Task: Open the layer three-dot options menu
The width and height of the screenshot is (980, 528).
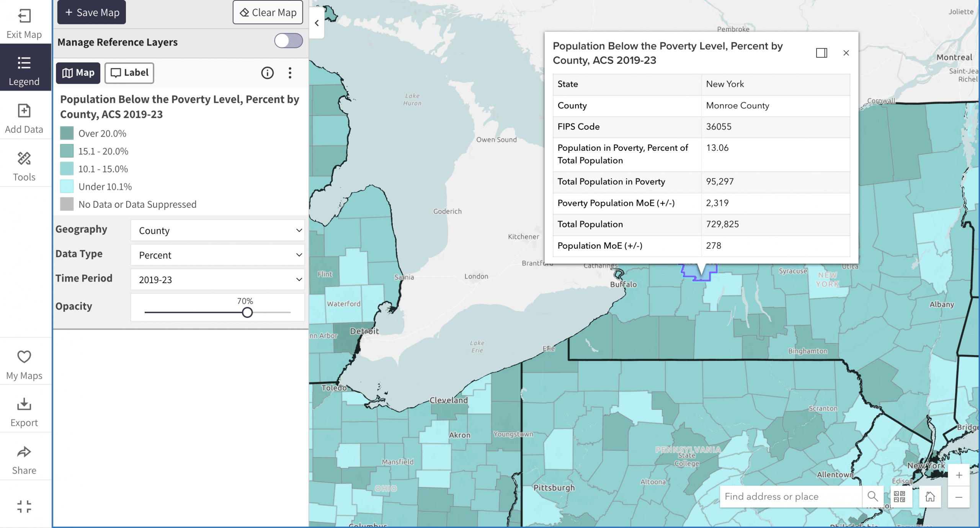Action: tap(290, 73)
